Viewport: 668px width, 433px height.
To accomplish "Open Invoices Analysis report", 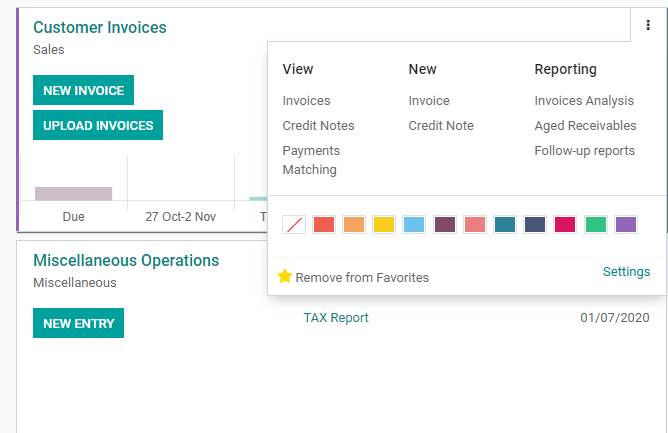I will [x=584, y=101].
